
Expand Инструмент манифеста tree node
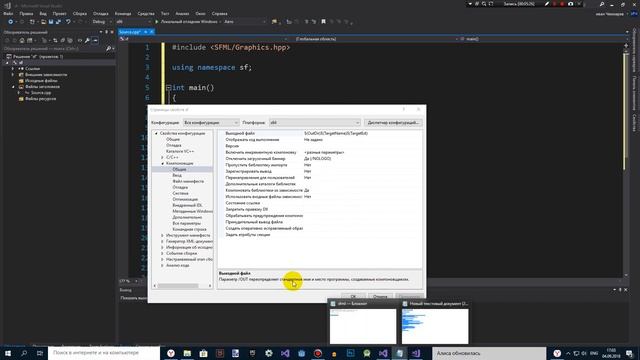pos(162,236)
